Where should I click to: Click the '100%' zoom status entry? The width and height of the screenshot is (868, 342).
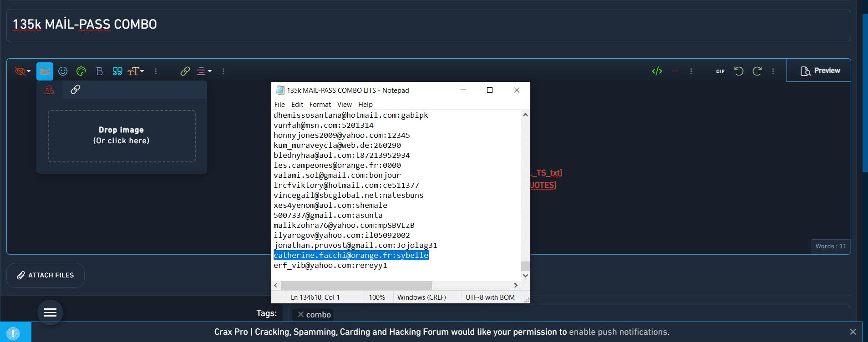click(x=377, y=297)
